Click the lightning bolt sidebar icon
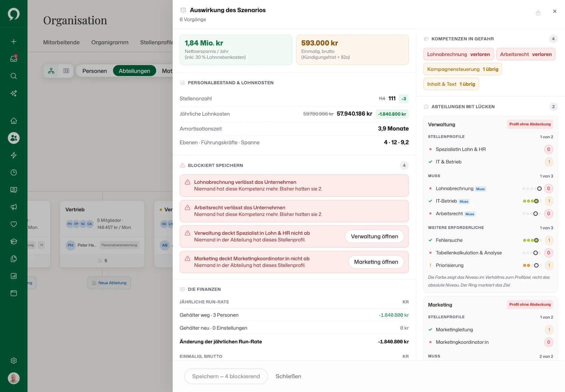Screen dimensions: 565x392 (x=14, y=155)
